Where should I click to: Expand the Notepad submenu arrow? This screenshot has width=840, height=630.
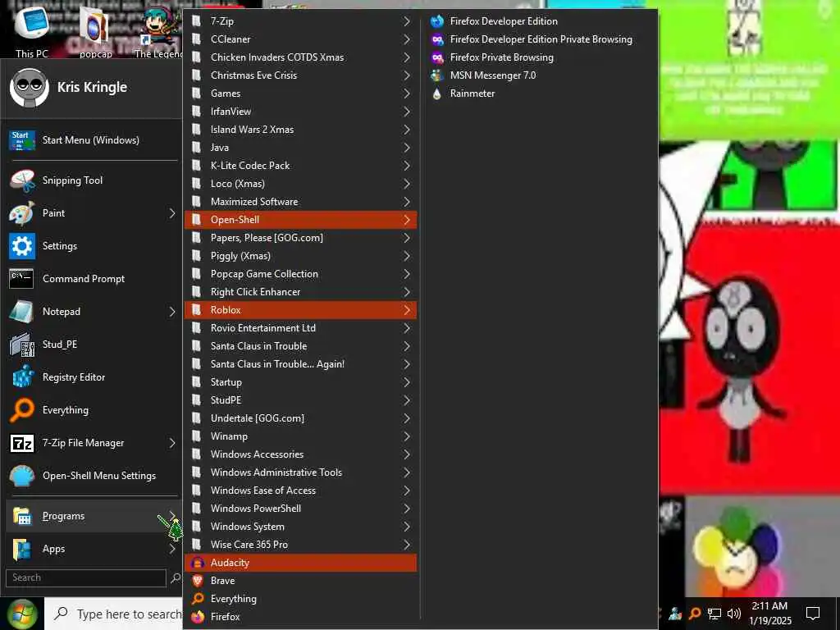point(172,311)
